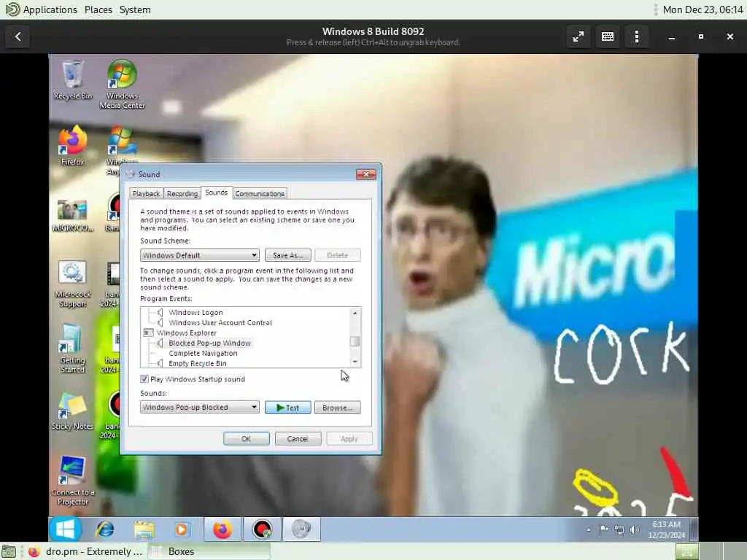Viewport: 747px width, 560px height.
Task: Open the Sticky Notes desktop shortcut
Action: coord(72,411)
